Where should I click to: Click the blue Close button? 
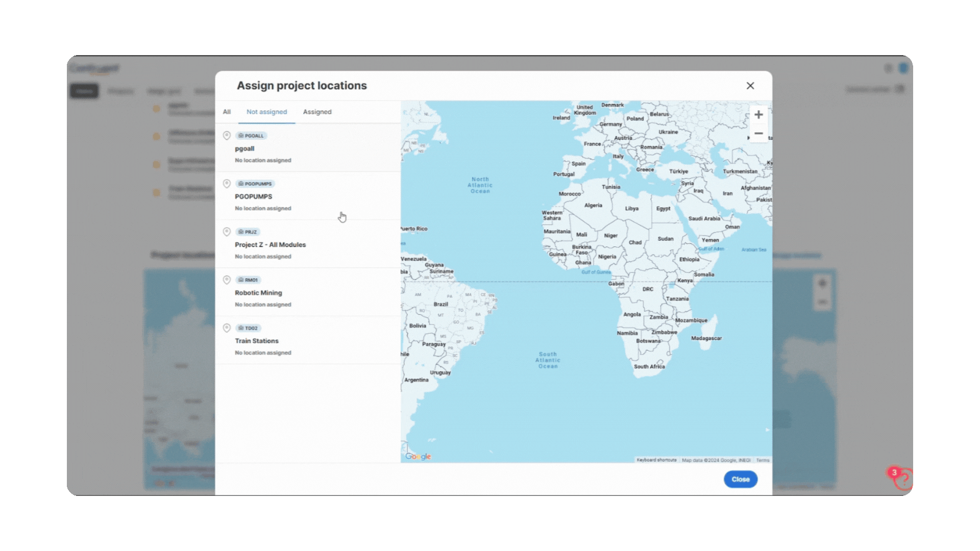pyautogui.click(x=740, y=479)
